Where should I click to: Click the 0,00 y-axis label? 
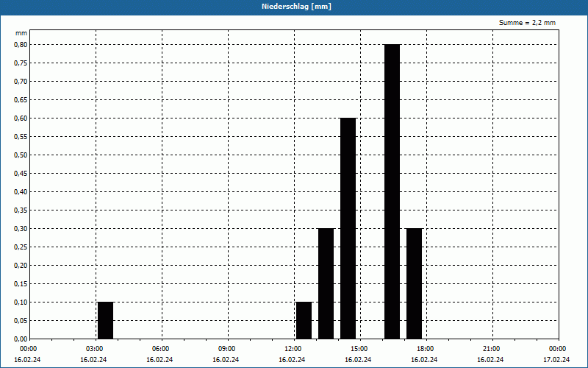21,339
